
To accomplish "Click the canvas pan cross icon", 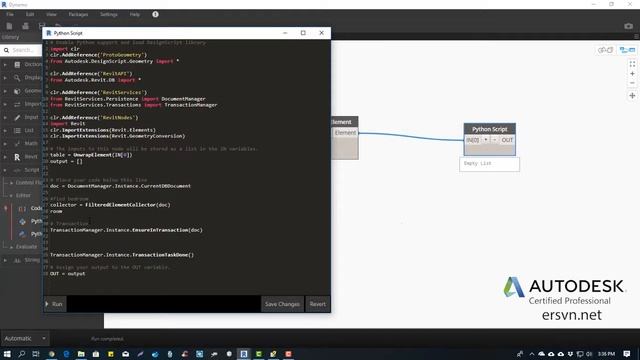I will [x=632, y=96].
